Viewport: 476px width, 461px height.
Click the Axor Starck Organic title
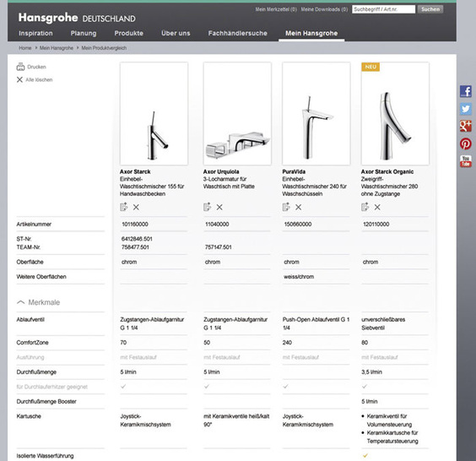pos(387,171)
